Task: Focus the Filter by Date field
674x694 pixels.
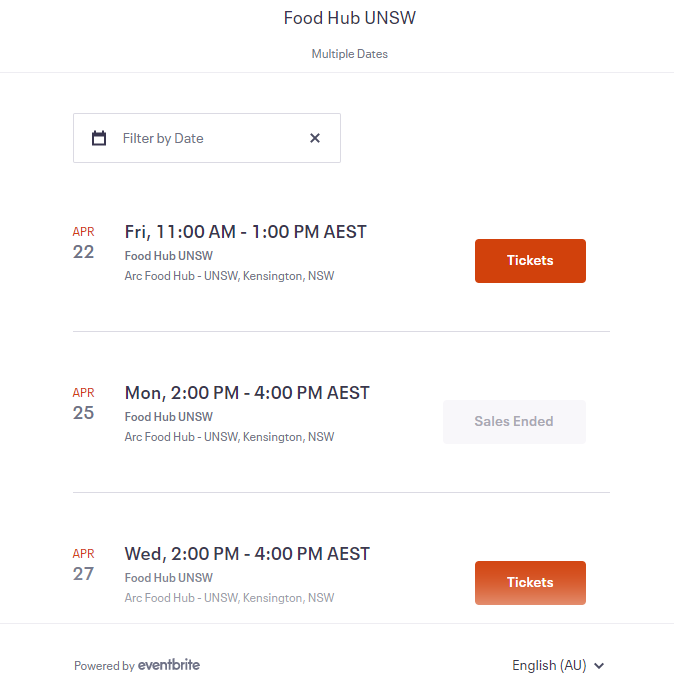Action: (207, 138)
